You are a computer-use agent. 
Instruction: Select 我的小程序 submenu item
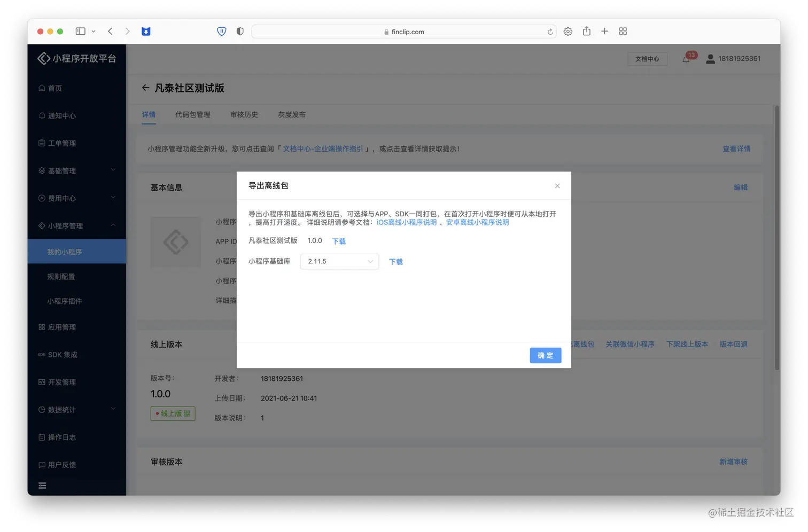[77, 252]
